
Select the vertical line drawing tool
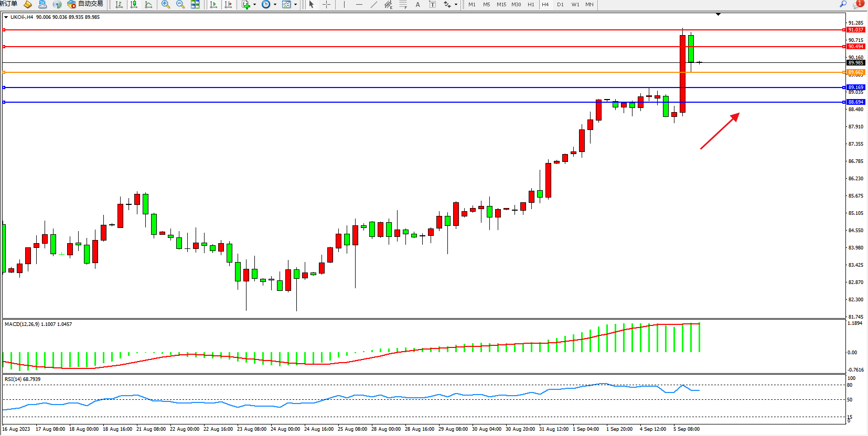pos(344,5)
